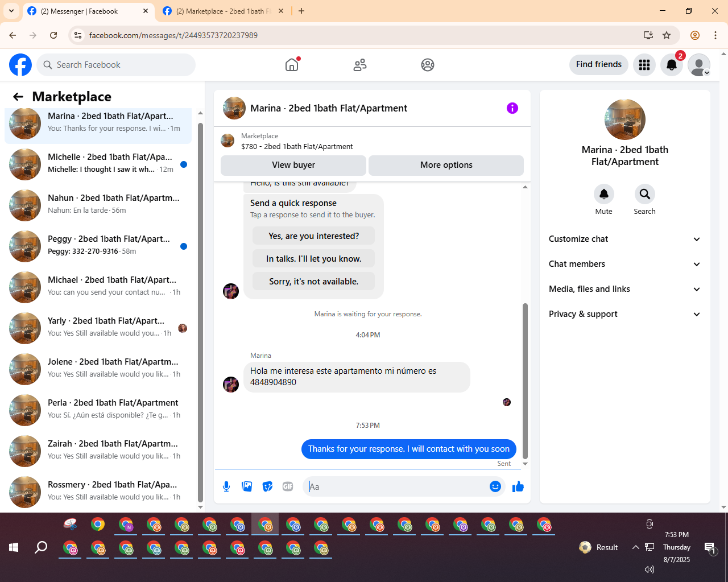Screen dimensions: 728x582
Task: Open Chrome's three-dot menu
Action: [x=715, y=35]
